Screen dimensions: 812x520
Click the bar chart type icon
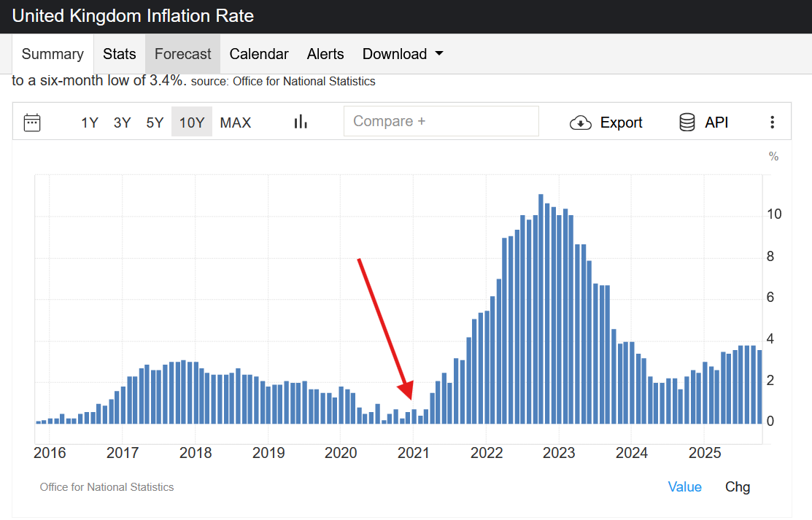point(301,123)
